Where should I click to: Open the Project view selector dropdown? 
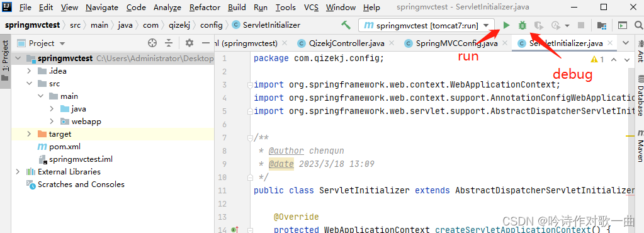pos(62,43)
